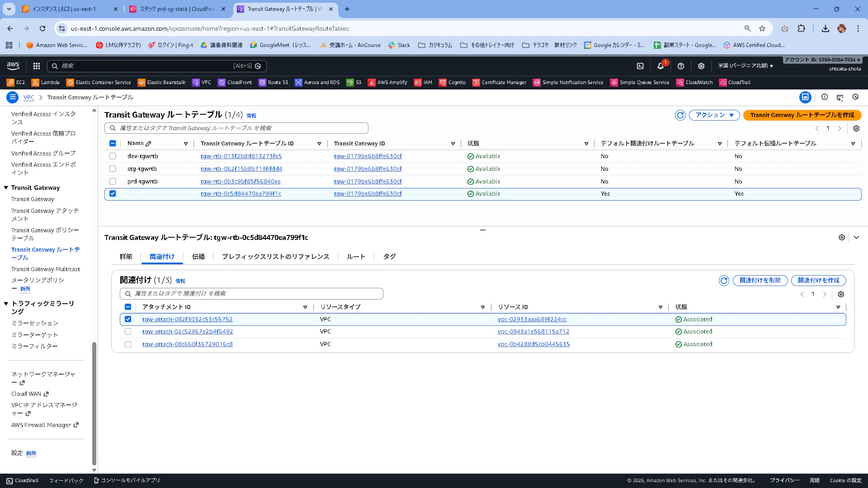Sort by the Name column arrow
This screenshot has height=488, width=868.
coord(186,144)
